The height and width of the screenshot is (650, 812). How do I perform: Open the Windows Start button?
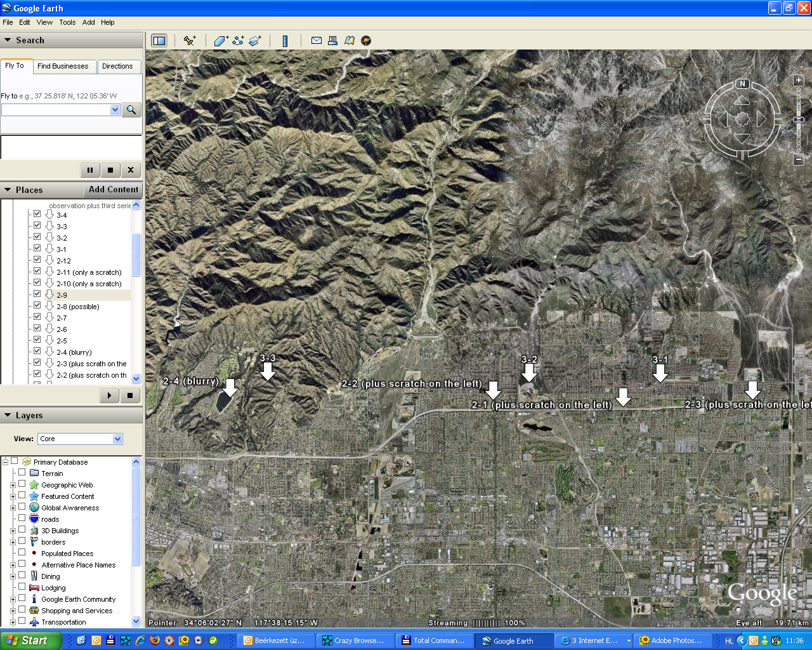[x=30, y=640]
